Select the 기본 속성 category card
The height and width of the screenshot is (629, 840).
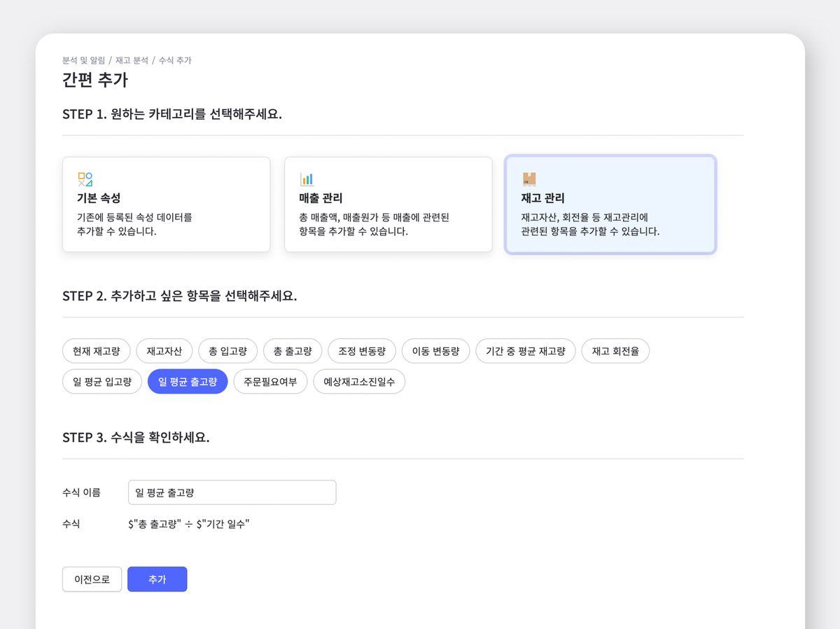pyautogui.click(x=166, y=204)
